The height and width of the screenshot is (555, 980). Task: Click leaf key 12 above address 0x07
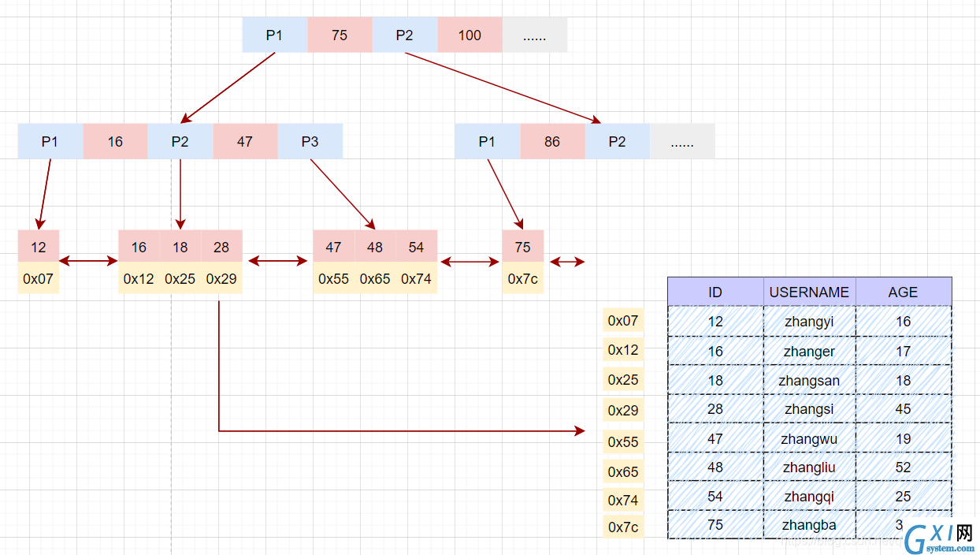pos(39,246)
